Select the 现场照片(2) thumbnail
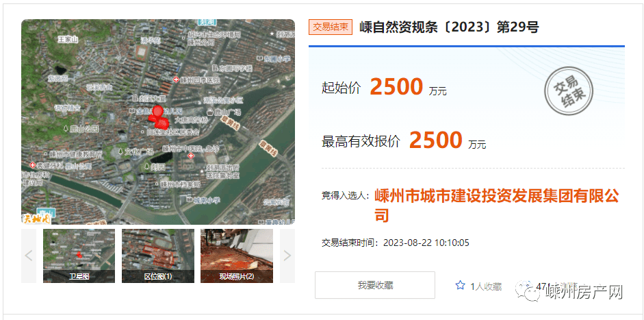The width and height of the screenshot is (644, 320). 237,256
